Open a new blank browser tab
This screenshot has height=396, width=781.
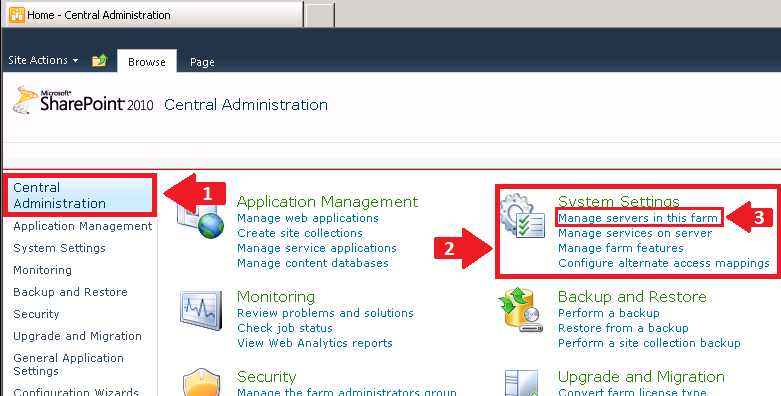319,15
